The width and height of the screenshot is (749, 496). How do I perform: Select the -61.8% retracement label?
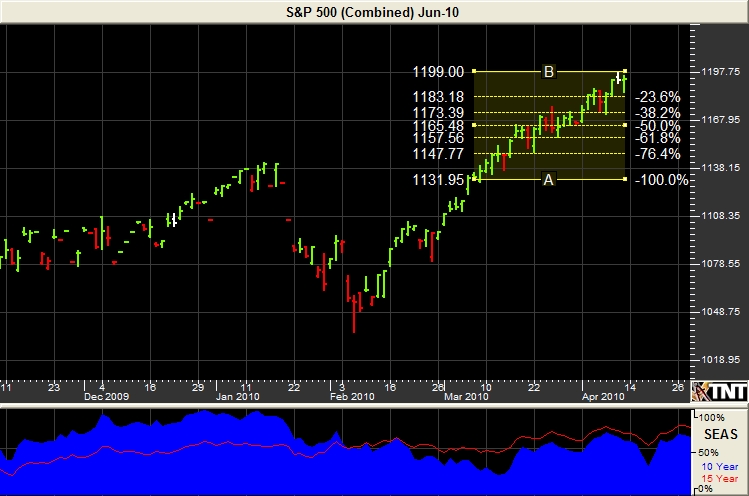pos(658,138)
